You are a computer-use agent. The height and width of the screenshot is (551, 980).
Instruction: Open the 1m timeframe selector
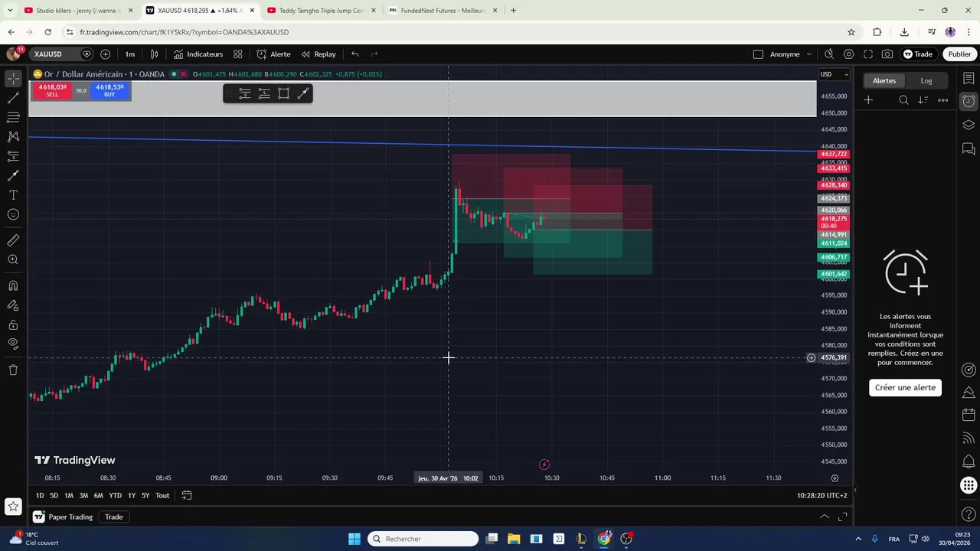point(130,54)
